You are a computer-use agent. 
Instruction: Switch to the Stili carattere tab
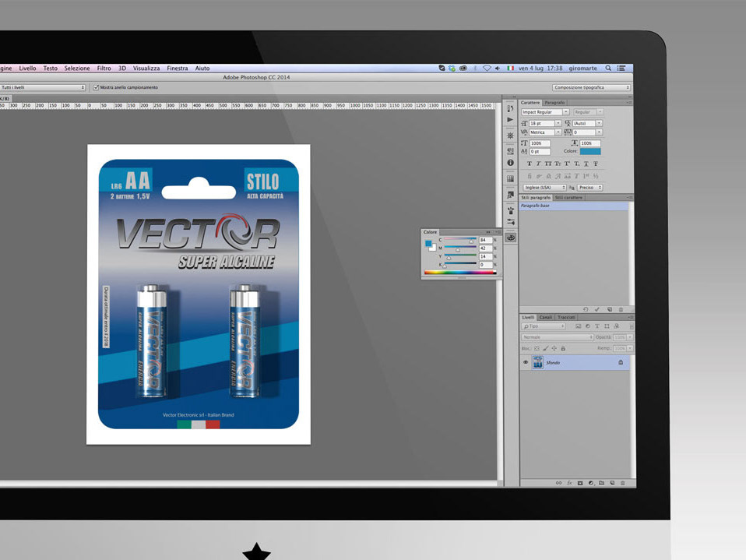pos(568,198)
